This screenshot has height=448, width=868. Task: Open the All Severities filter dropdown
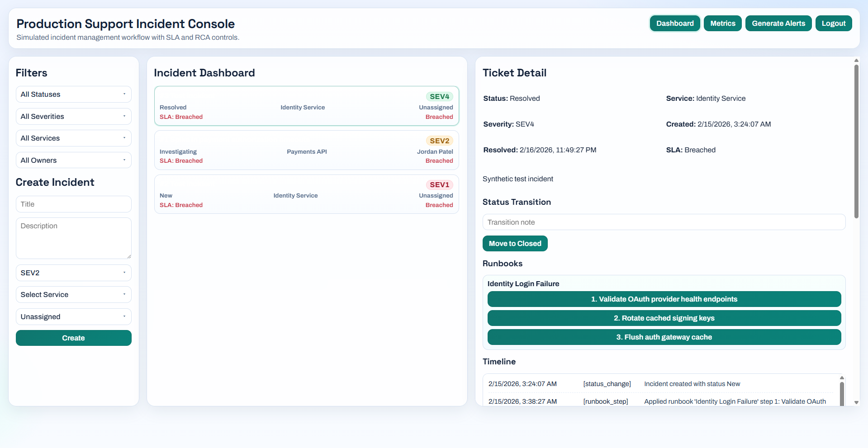73,116
